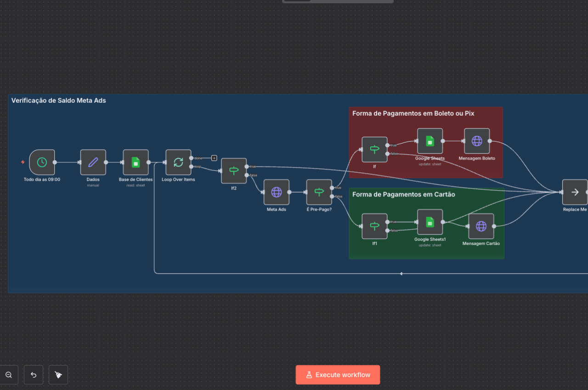Click the Loop Over Items node

click(x=178, y=162)
